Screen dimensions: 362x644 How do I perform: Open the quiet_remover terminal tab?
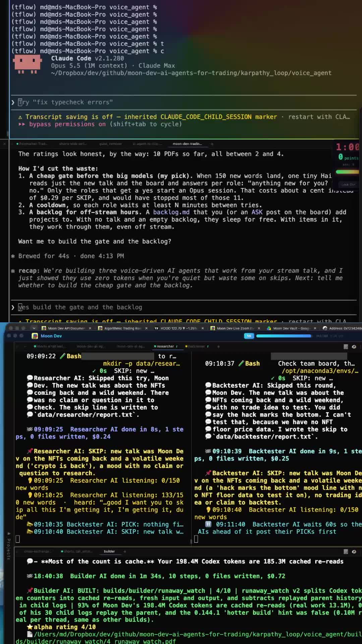(110, 144)
